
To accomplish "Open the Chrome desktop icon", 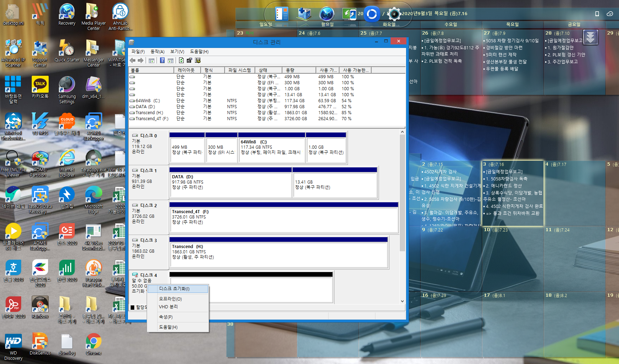I will [93, 344].
